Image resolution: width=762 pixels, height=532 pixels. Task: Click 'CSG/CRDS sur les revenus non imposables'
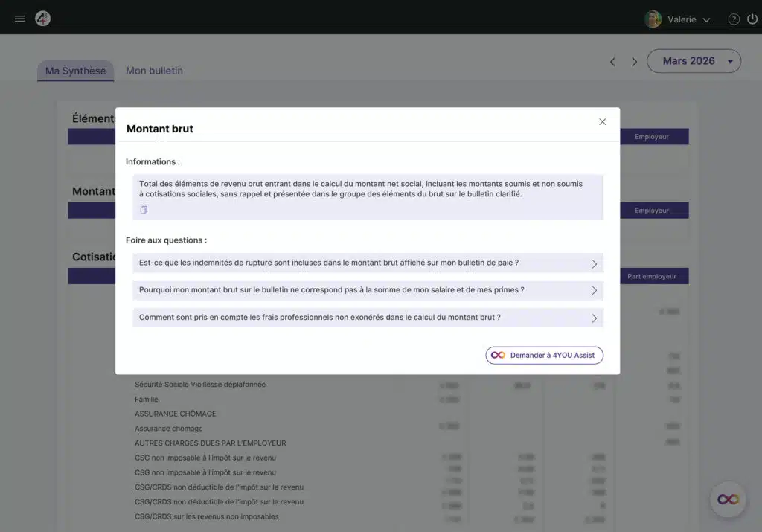pos(206,516)
